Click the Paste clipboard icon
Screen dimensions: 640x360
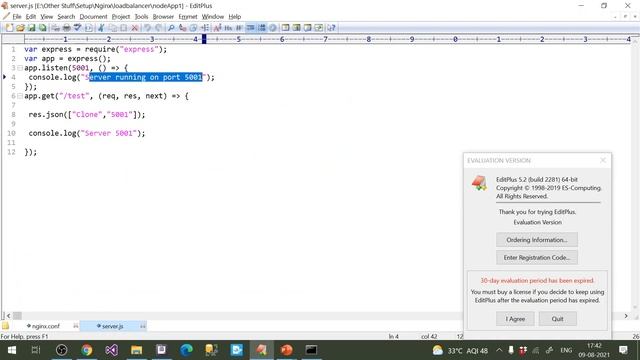(x=124, y=28)
